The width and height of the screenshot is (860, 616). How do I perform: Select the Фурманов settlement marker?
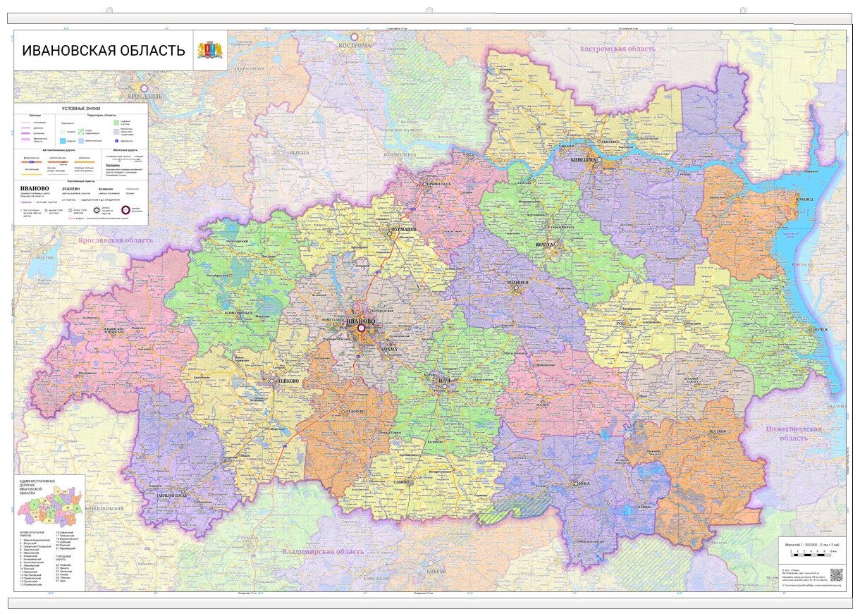(x=389, y=233)
